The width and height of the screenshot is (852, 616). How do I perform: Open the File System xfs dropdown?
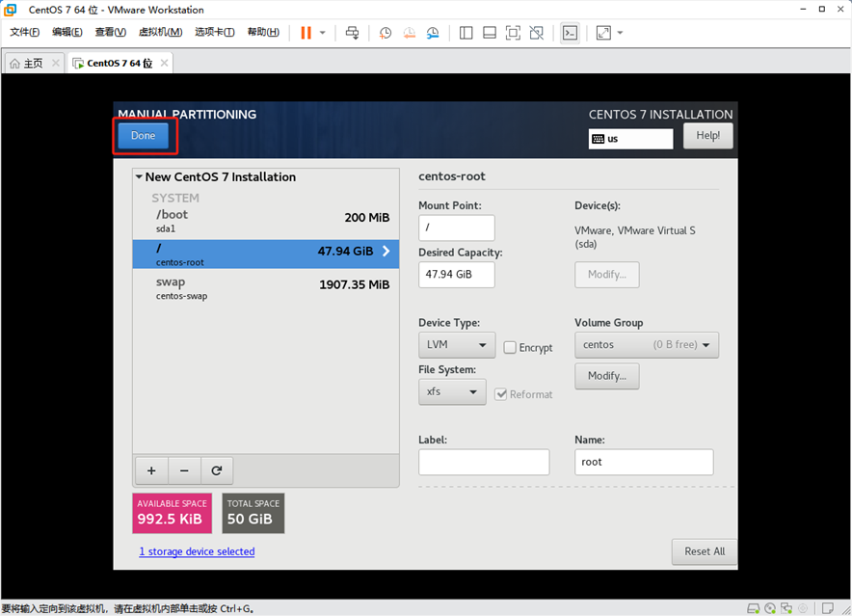point(452,391)
